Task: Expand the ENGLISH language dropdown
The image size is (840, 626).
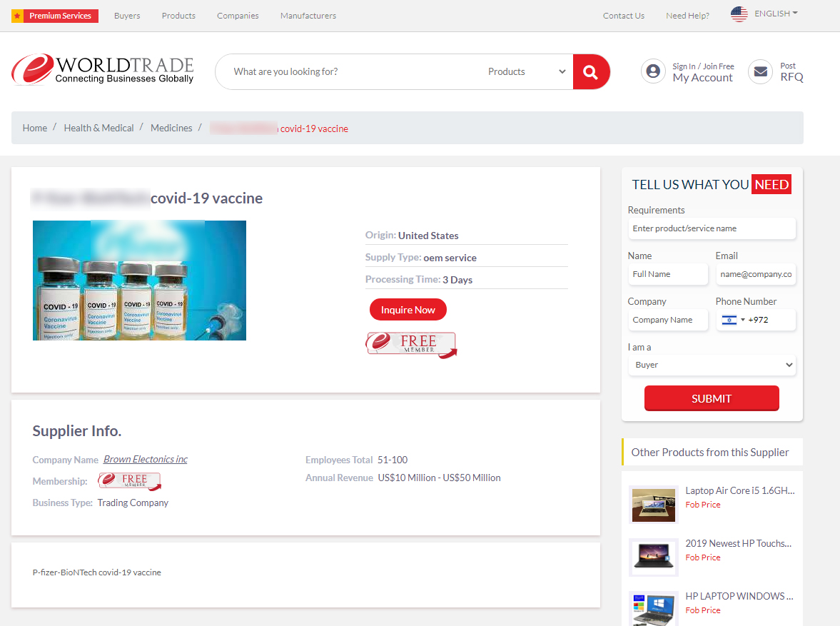Action: click(x=776, y=14)
